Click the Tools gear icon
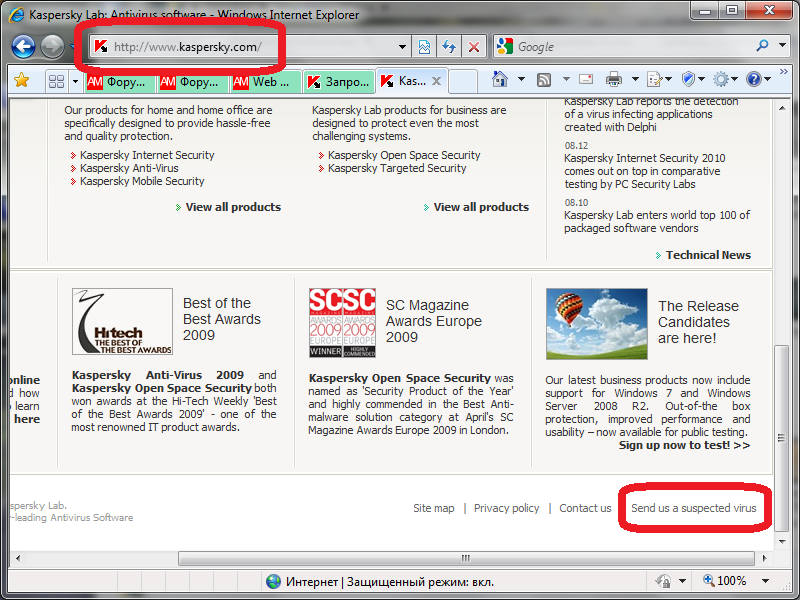The width and height of the screenshot is (800, 600). [x=721, y=79]
